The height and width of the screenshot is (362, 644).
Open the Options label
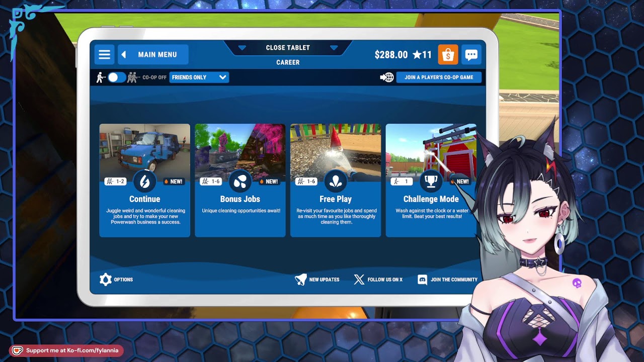pos(123,280)
